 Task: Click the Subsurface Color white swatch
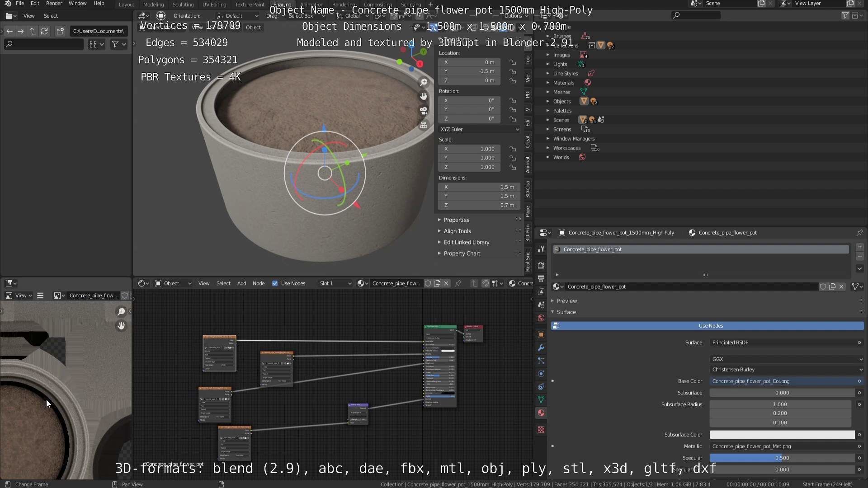tap(782, 435)
